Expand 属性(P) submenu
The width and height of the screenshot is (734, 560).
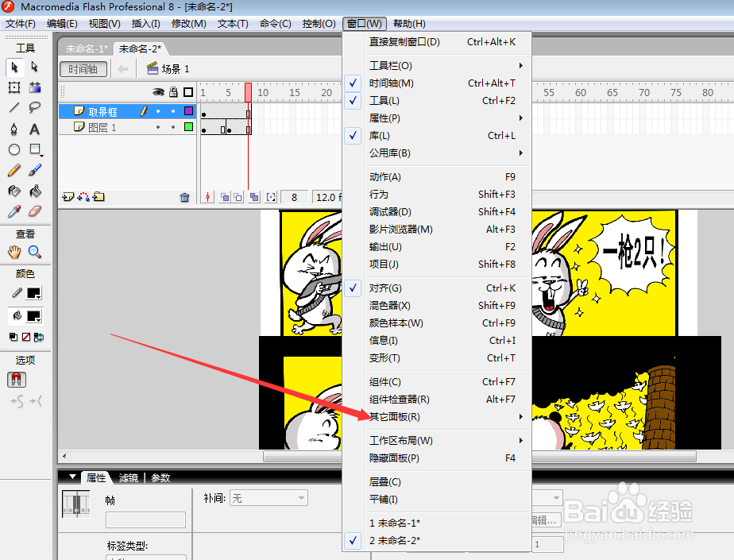[x=437, y=118]
